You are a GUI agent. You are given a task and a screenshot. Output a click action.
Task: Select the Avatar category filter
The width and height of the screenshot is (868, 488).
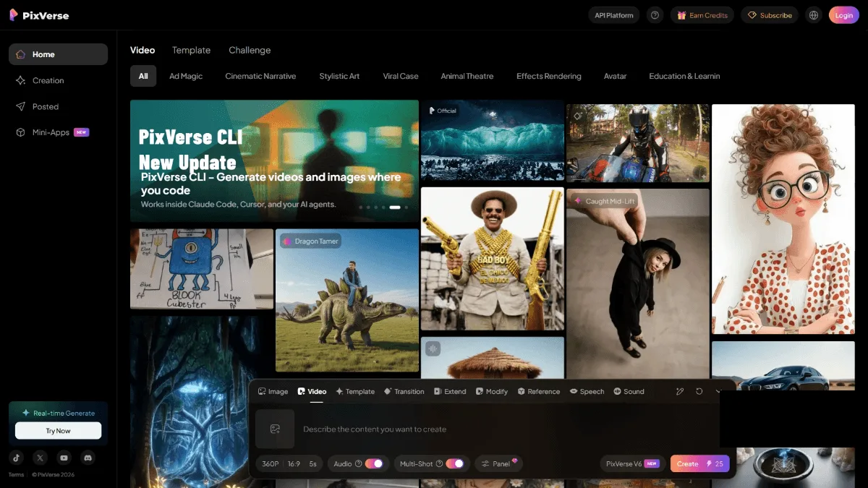point(616,76)
